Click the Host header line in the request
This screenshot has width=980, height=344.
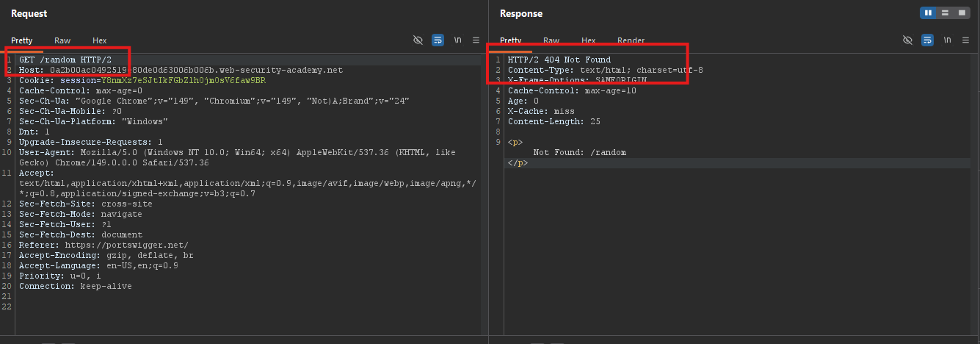point(181,70)
